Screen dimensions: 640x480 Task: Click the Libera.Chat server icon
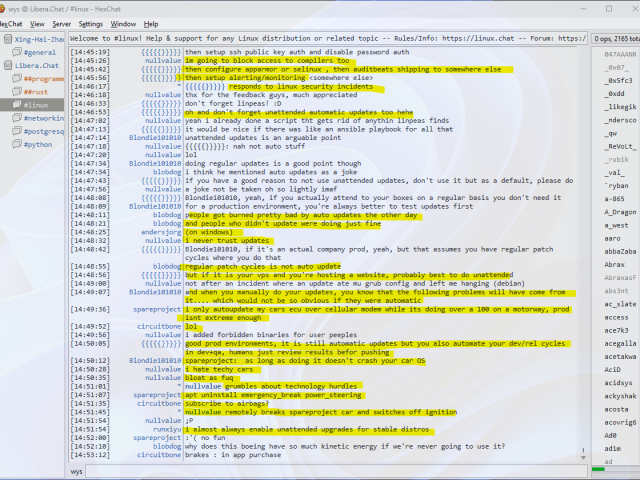coord(7,65)
